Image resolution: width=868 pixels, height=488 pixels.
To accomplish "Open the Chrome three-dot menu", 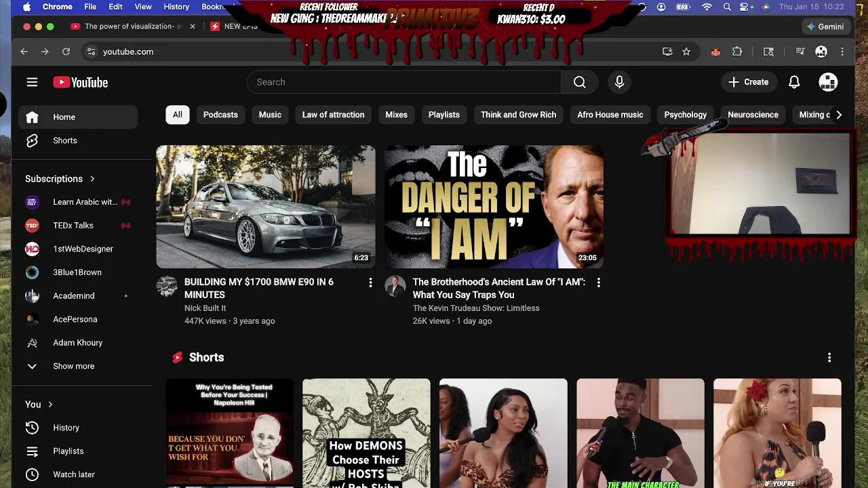I will (x=842, y=52).
